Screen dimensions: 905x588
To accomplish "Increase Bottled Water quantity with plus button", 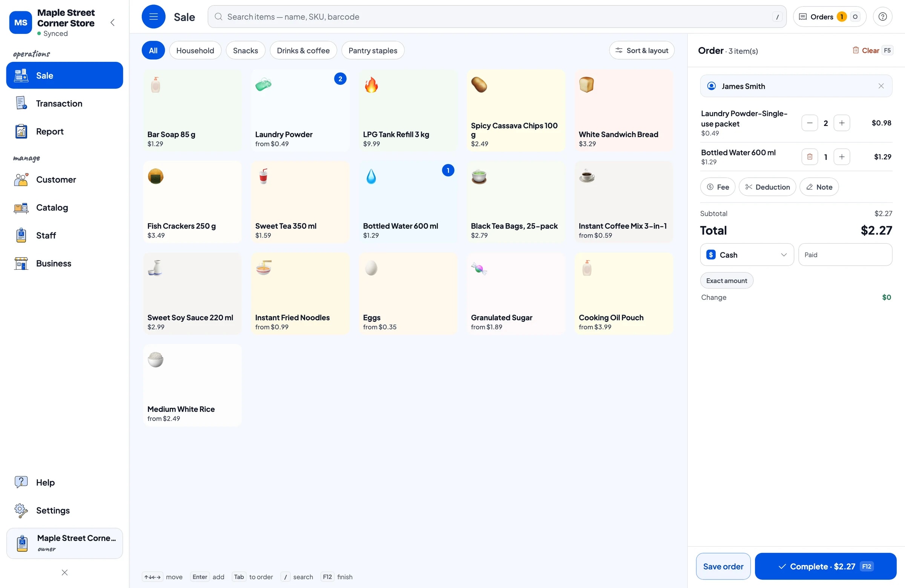I will coord(842,157).
